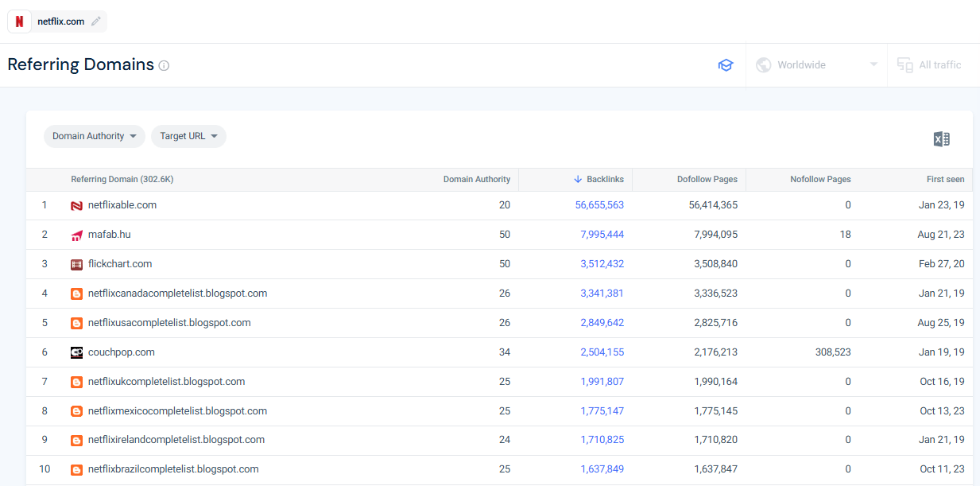Click dofollow pages value 56,414,365
This screenshot has height=486, width=980.
713,205
